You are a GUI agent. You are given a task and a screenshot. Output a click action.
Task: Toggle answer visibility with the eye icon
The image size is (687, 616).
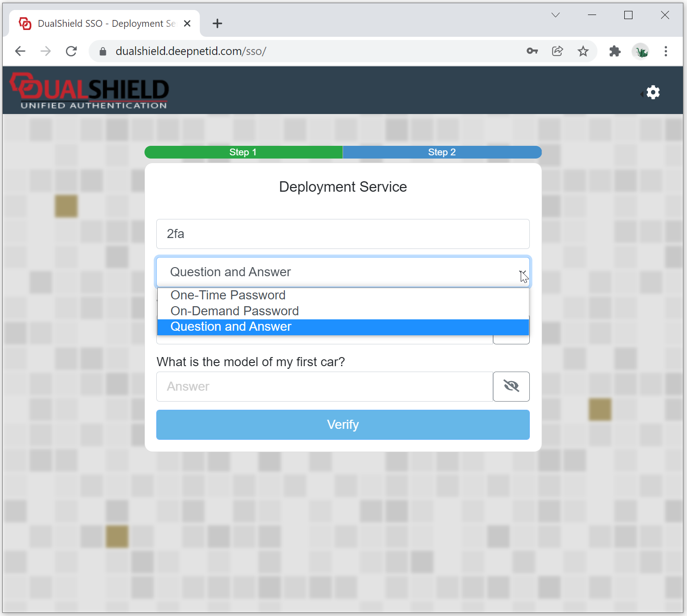[x=511, y=386]
